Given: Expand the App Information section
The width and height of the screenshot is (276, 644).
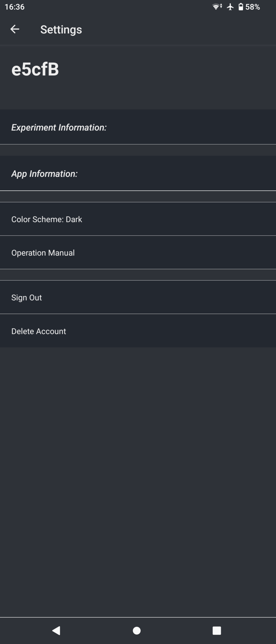Looking at the screenshot, I should [x=138, y=173].
